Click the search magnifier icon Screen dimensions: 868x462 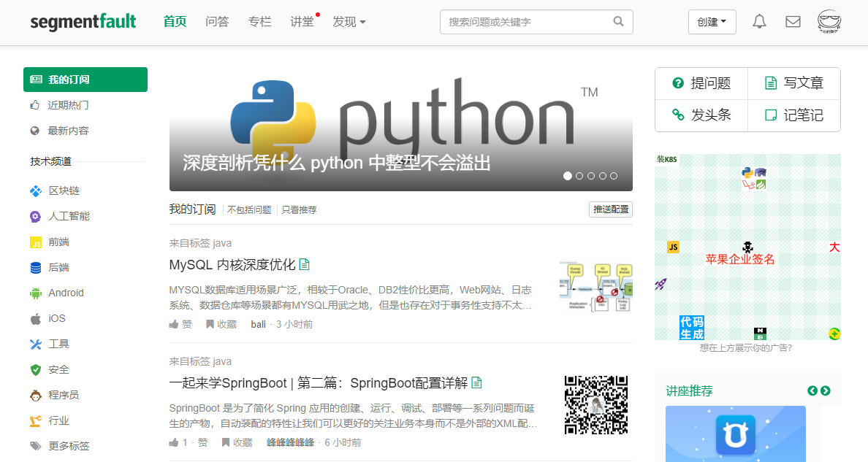618,22
